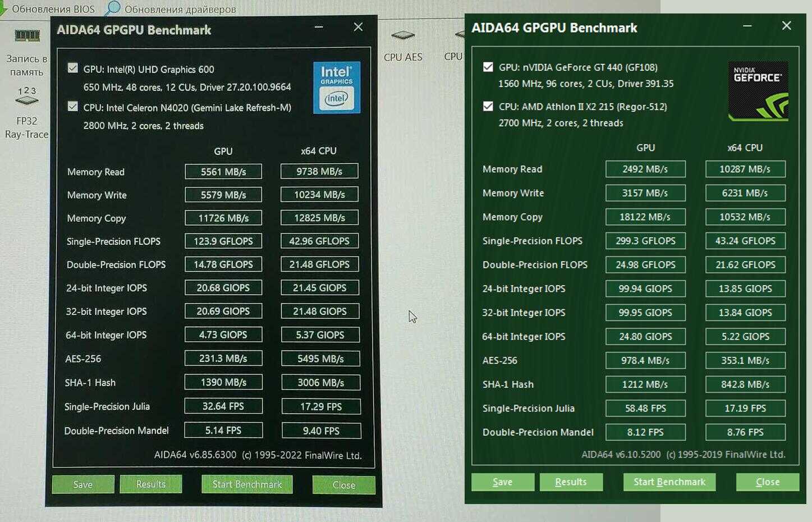Viewport: 812px width, 522px height.
Task: Click the 3157 MB/s Memory Write value
Action: 645,193
